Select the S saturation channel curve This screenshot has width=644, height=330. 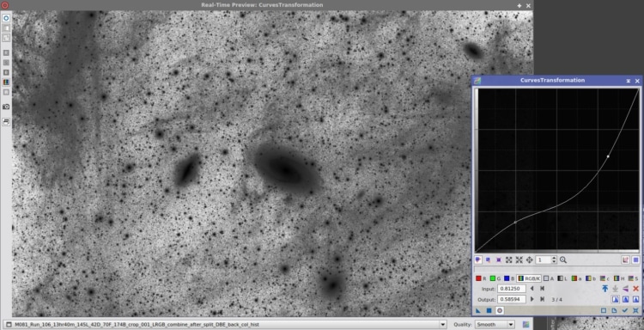pyautogui.click(x=633, y=278)
